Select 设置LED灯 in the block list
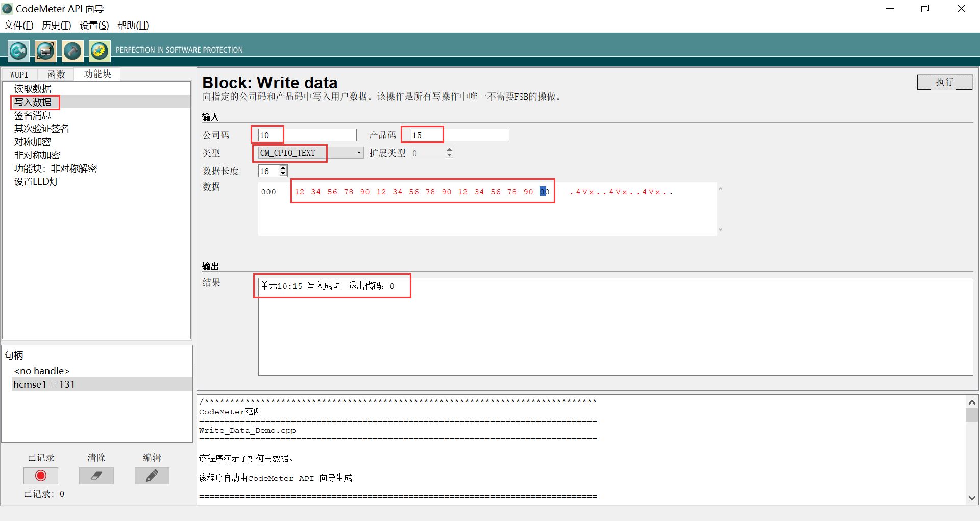 [x=96, y=182]
